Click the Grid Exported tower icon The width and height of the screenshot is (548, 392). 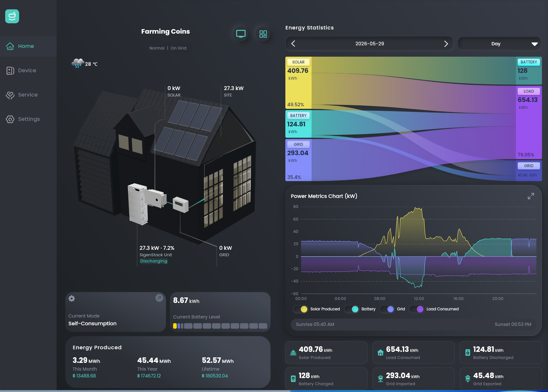tap(468, 379)
